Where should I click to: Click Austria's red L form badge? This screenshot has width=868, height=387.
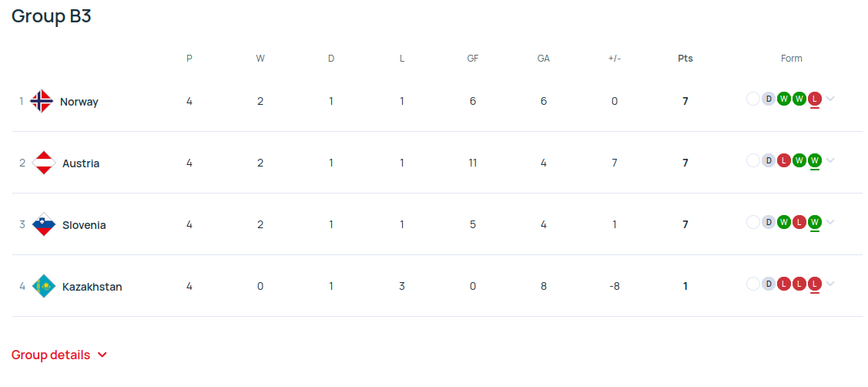click(784, 161)
